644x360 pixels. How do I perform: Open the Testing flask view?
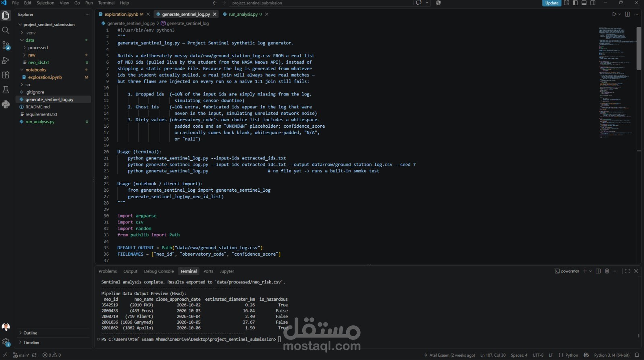point(6,89)
